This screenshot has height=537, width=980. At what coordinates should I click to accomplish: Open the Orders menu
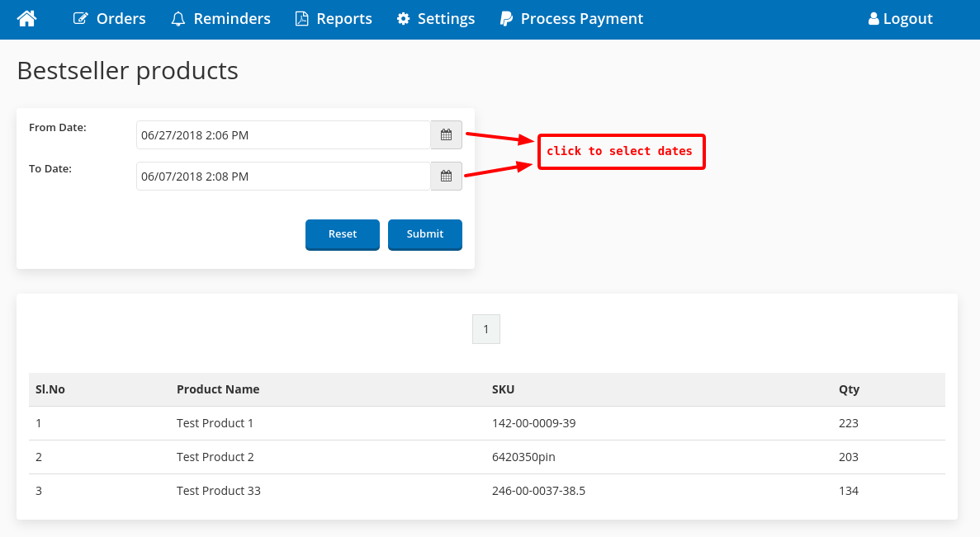coord(121,19)
